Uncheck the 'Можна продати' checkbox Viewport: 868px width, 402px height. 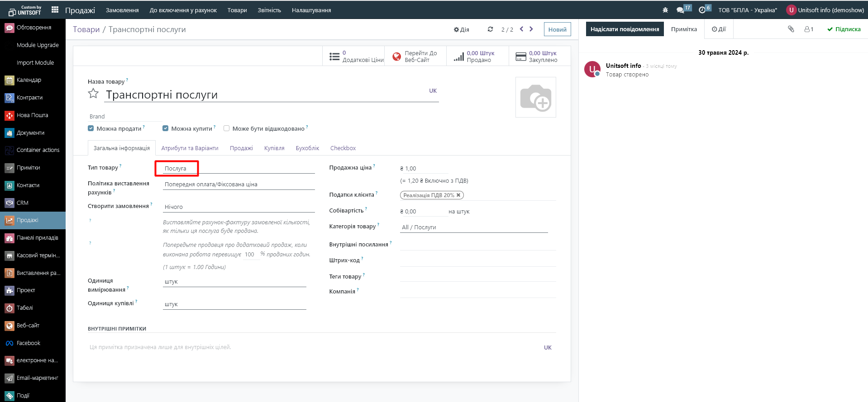point(91,128)
